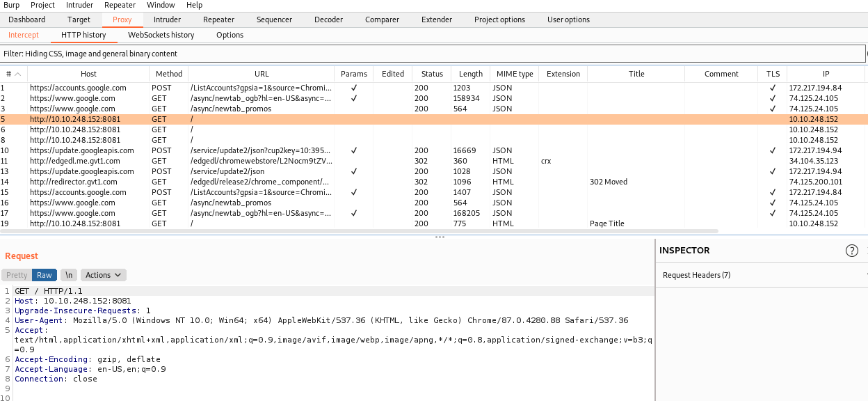
Task: Click the Connection: close header line
Action: (x=56, y=379)
